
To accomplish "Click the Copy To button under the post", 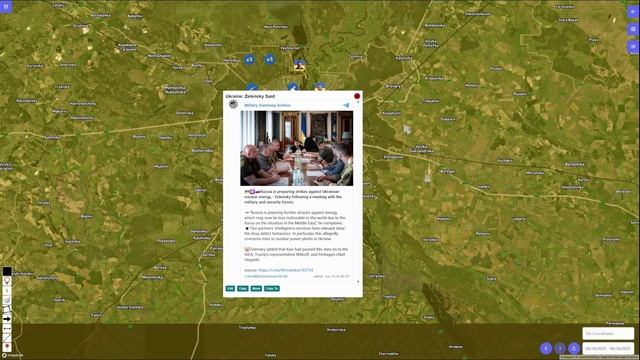I will (272, 289).
